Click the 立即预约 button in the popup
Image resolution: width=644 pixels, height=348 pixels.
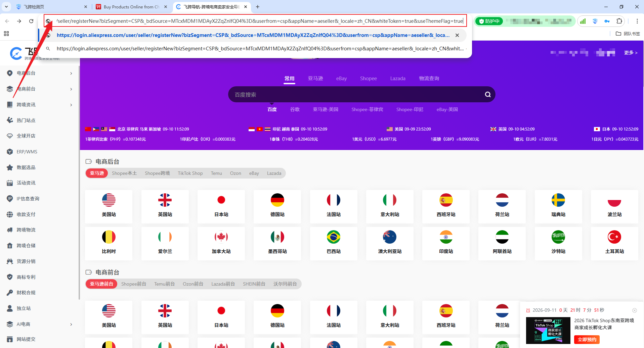click(x=587, y=340)
